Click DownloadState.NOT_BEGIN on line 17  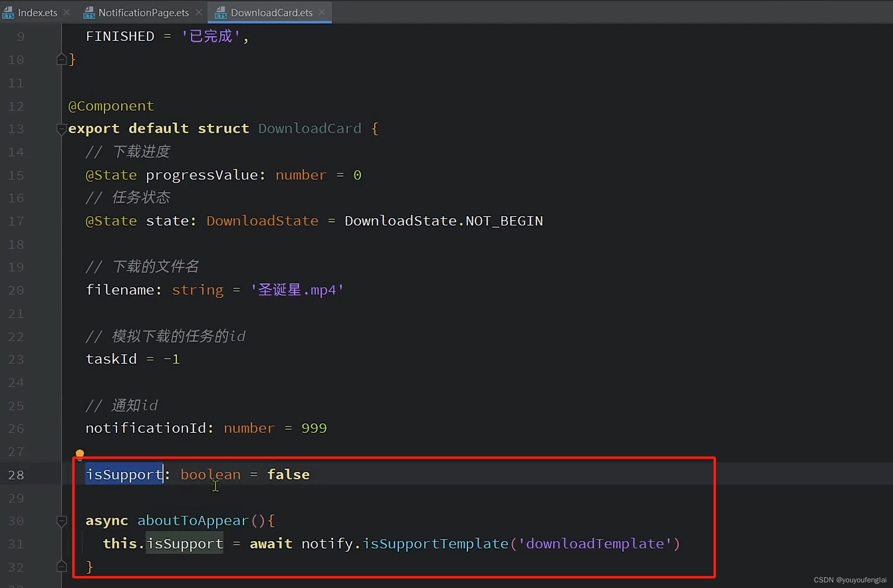pos(444,221)
